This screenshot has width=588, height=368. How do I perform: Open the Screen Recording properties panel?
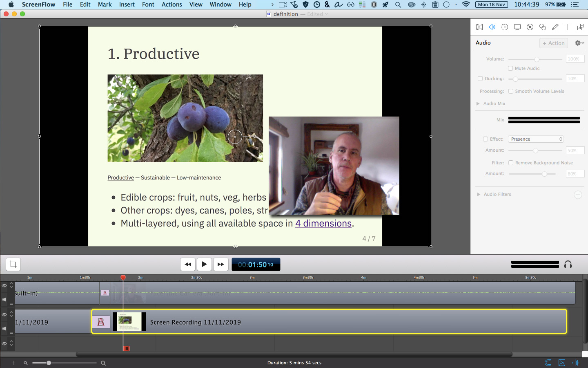(517, 27)
